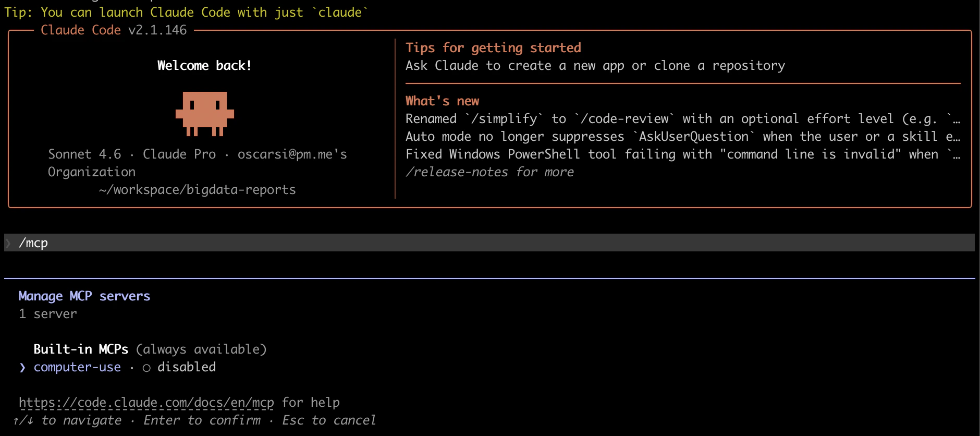Open the code.claude.com/docs/en/mcp help link
Screen dimensions: 980x436
(146, 403)
